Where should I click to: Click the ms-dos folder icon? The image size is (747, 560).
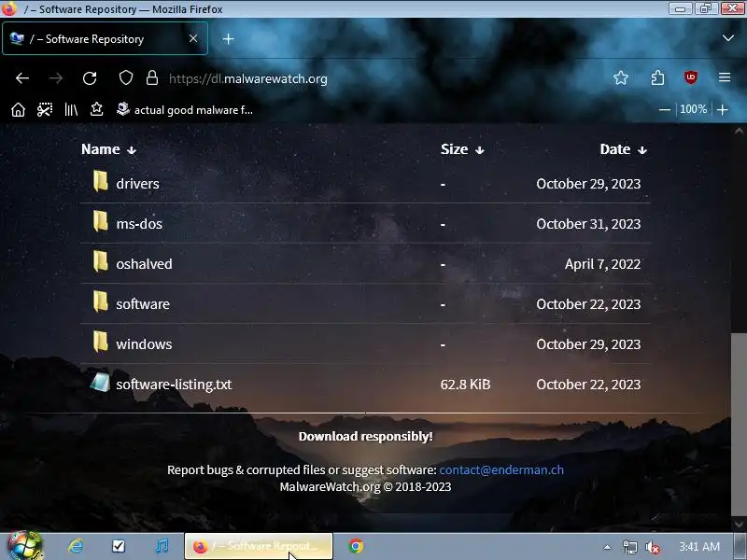100,221
